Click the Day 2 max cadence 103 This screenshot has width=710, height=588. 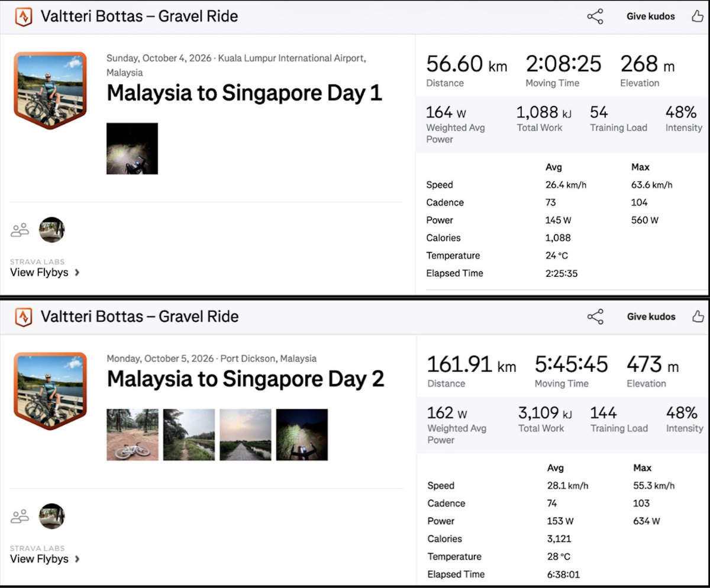pyautogui.click(x=641, y=503)
